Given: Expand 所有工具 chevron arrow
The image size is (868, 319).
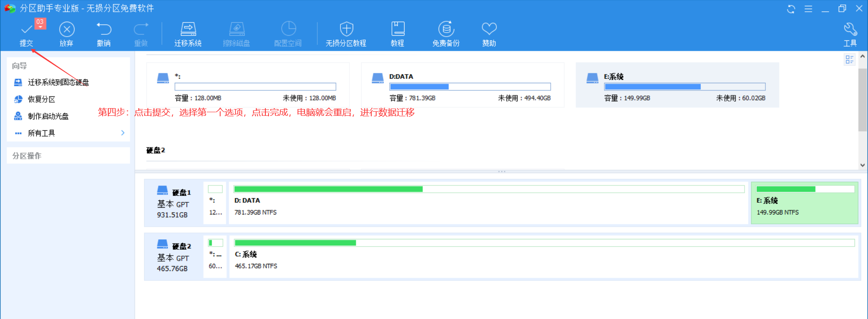Looking at the screenshot, I should coord(123,133).
